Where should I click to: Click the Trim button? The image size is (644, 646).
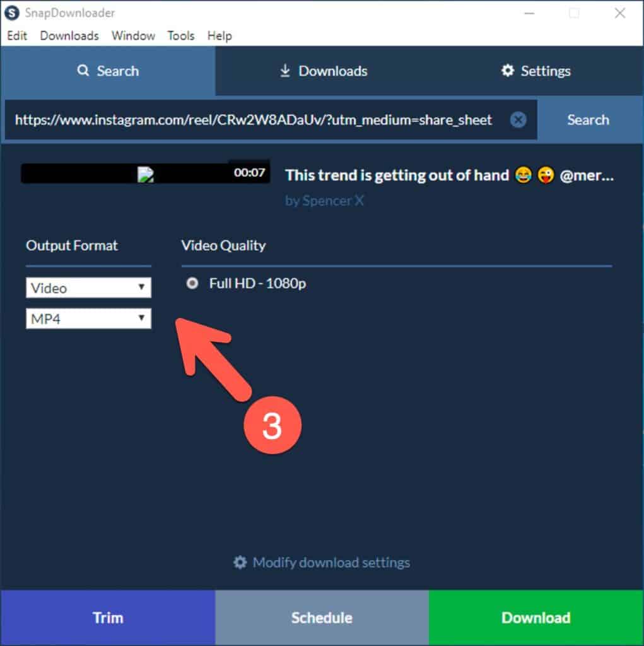pos(107,618)
